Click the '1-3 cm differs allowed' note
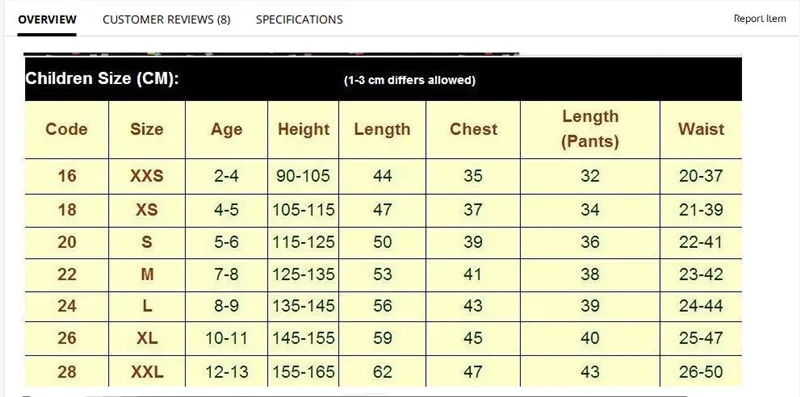Screen dimensions: 800x397 pyautogui.click(x=410, y=80)
